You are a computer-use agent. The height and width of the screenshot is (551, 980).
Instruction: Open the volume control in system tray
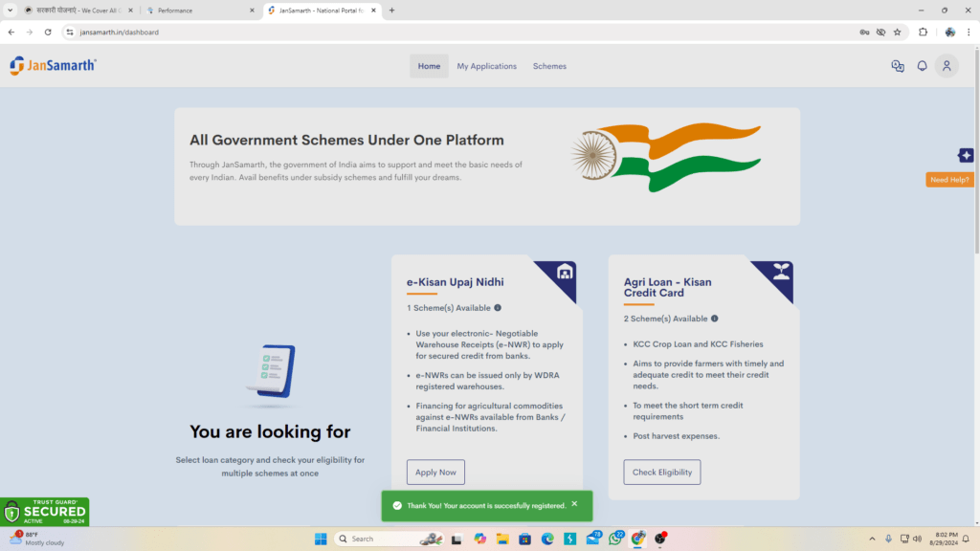(x=918, y=539)
